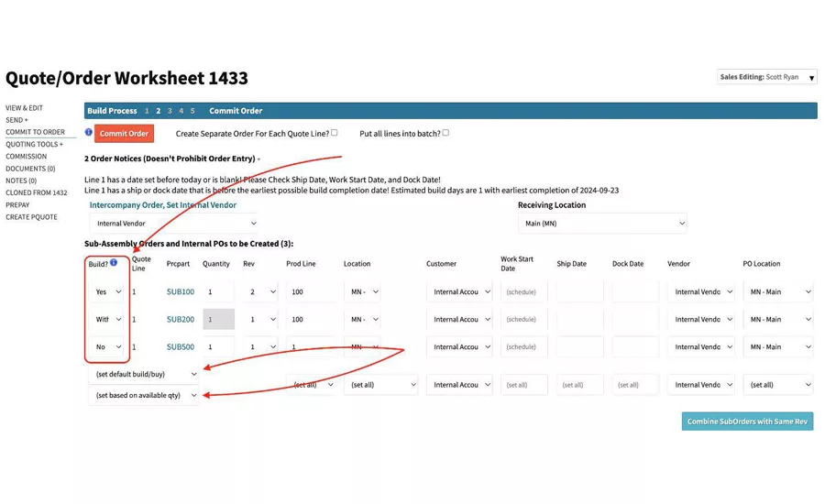Open NOTES (0) in sidebar
Image resolution: width=825 pixels, height=504 pixels.
(21, 181)
